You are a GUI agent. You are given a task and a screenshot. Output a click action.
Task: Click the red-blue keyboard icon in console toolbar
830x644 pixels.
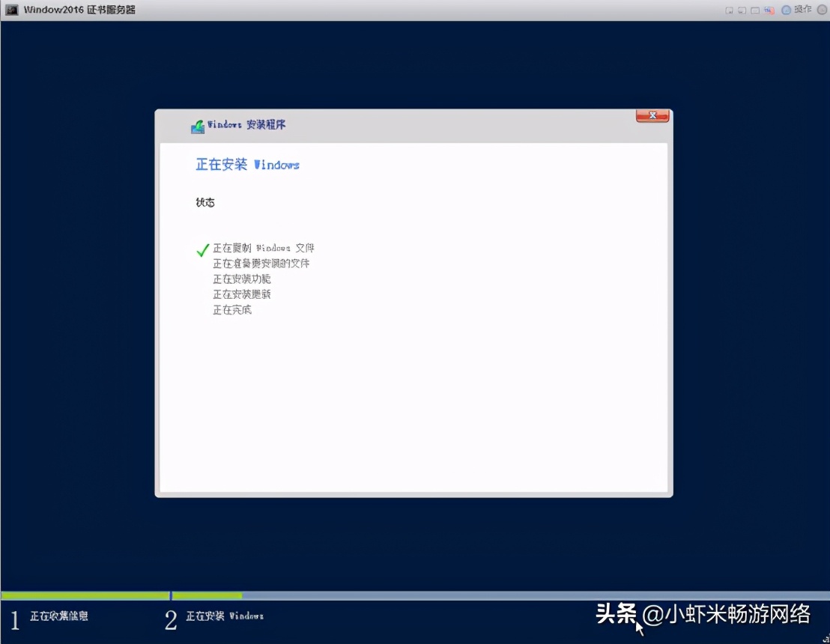(x=769, y=10)
